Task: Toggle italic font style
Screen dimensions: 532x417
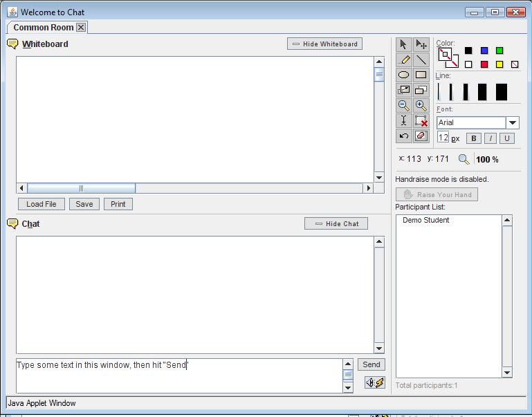Action: click(490, 138)
